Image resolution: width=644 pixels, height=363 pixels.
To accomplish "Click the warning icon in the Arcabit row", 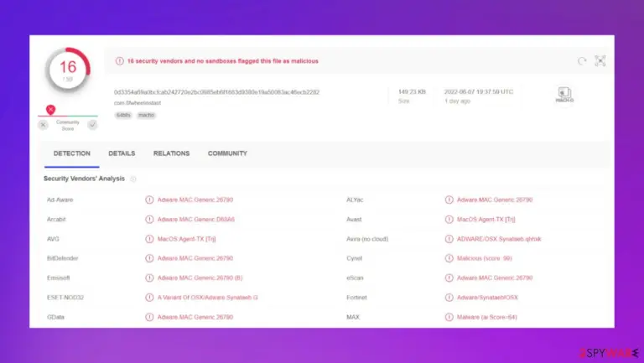I will click(x=149, y=220).
